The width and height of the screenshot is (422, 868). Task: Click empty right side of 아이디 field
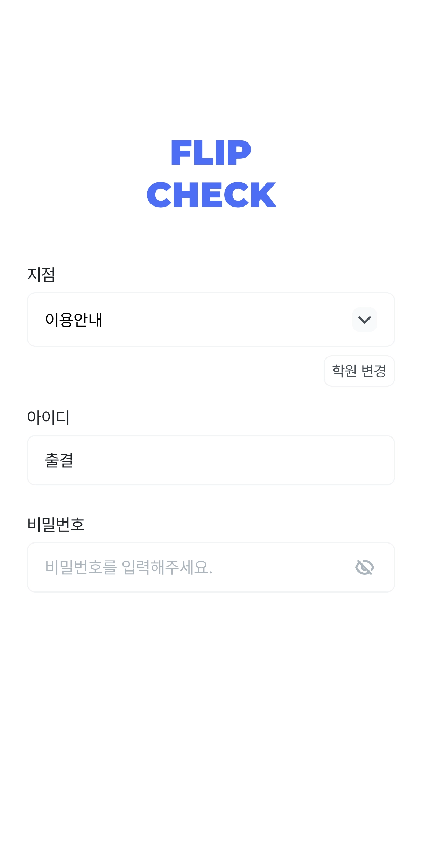[297, 460]
